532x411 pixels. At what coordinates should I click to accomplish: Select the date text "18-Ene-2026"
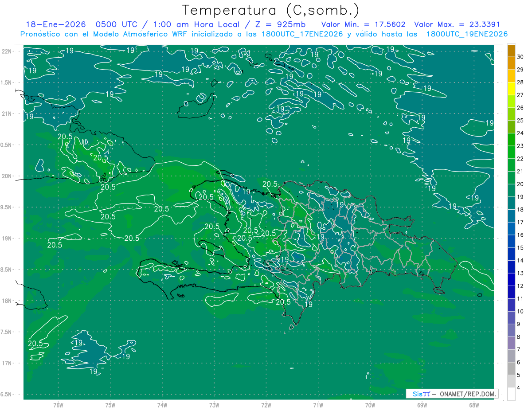[x=55, y=24]
